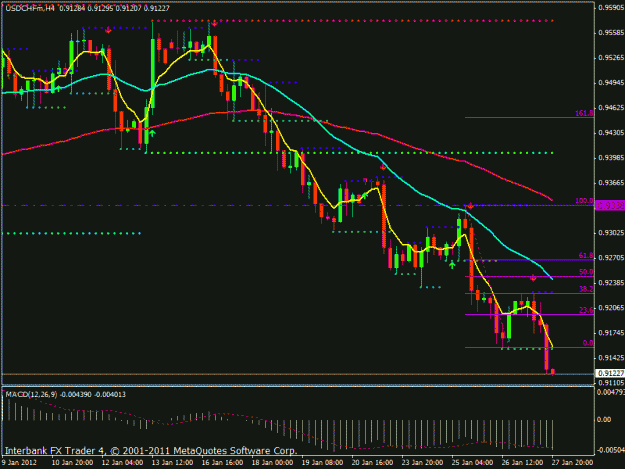Click the 38.2 Fibonacci level label
The width and height of the screenshot is (625, 469).
pos(586,289)
